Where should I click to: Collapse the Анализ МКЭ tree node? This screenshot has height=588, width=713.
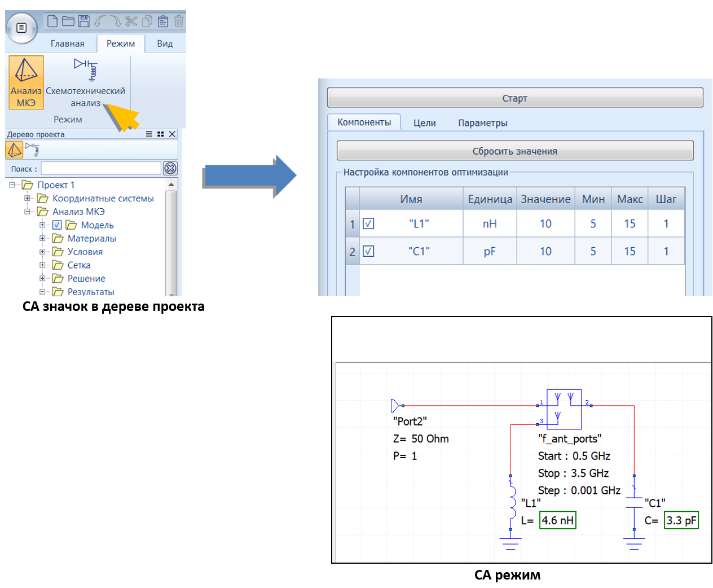click(27, 212)
